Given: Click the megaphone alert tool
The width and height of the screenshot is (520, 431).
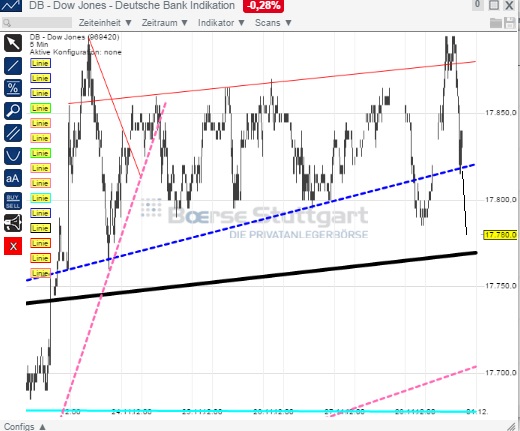Looking at the screenshot, I should 13,223.
